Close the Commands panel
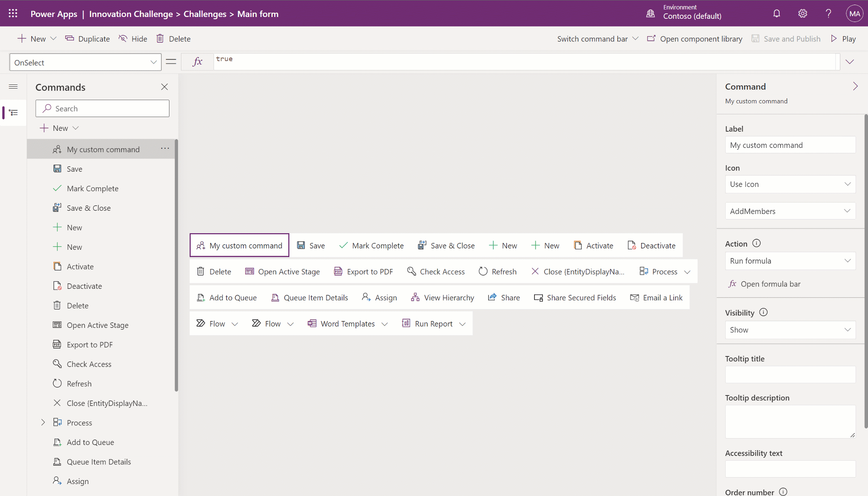The image size is (868, 496). (x=164, y=87)
